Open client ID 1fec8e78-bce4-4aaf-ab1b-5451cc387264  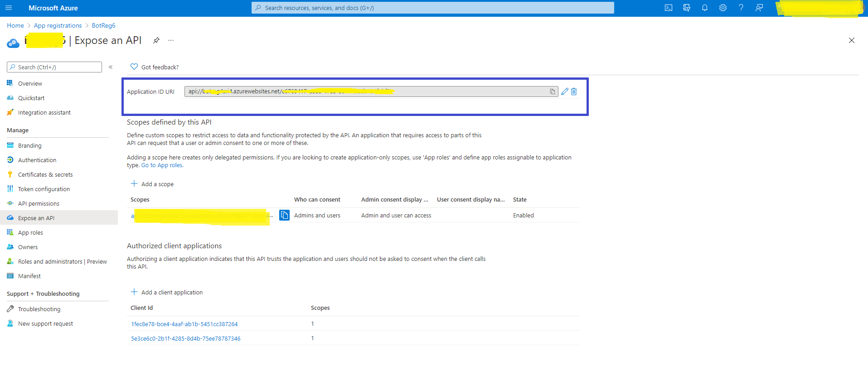[x=184, y=324]
